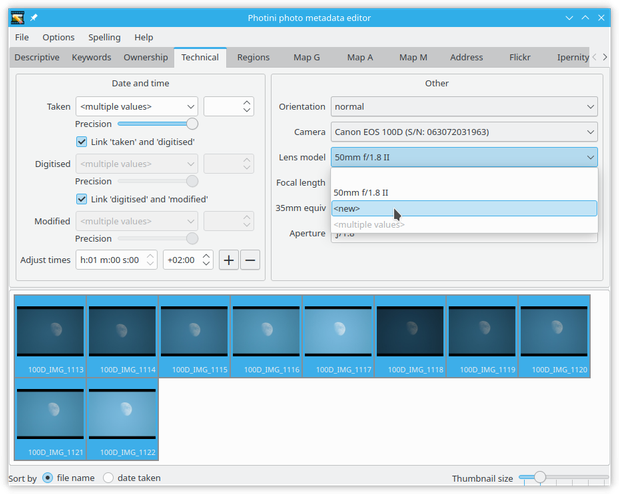Select thumbnail 100D_IMG_1119
The width and height of the screenshot is (619, 494).
[482, 336]
